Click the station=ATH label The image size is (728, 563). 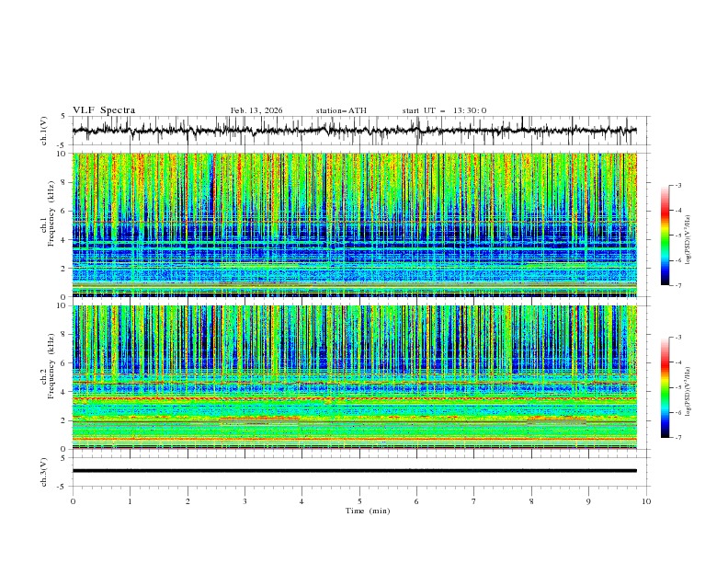pyautogui.click(x=341, y=110)
